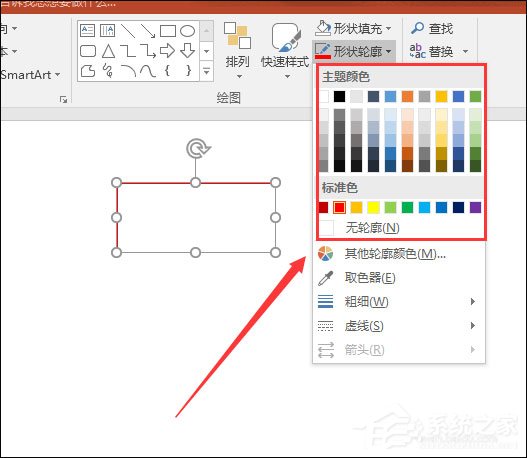Screen dimensions: 527x458
Task: Open the 形状填充 dropdown arrow
Action: [x=389, y=29]
